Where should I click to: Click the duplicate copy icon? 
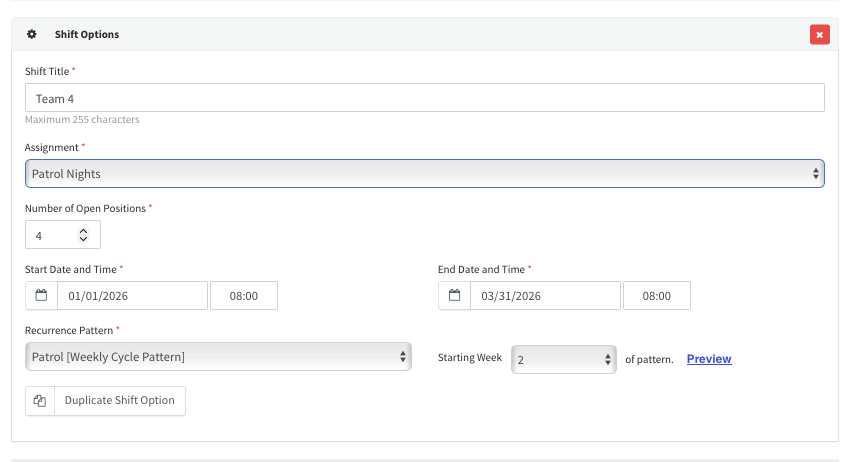[x=40, y=400]
